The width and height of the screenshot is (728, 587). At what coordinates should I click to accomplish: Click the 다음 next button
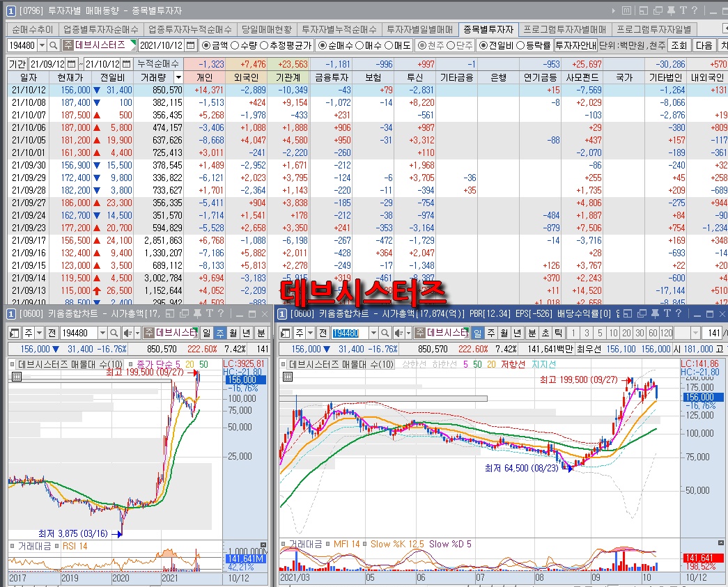tap(704, 45)
